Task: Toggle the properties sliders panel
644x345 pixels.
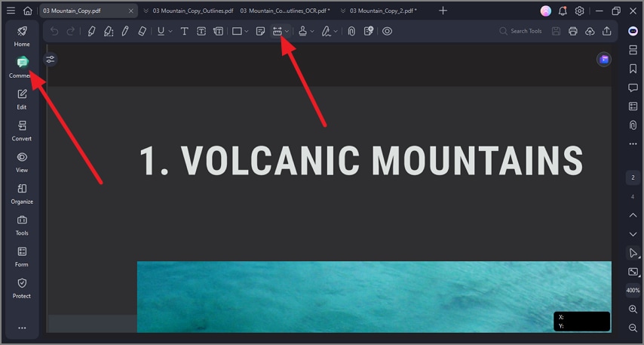Action: 50,60
